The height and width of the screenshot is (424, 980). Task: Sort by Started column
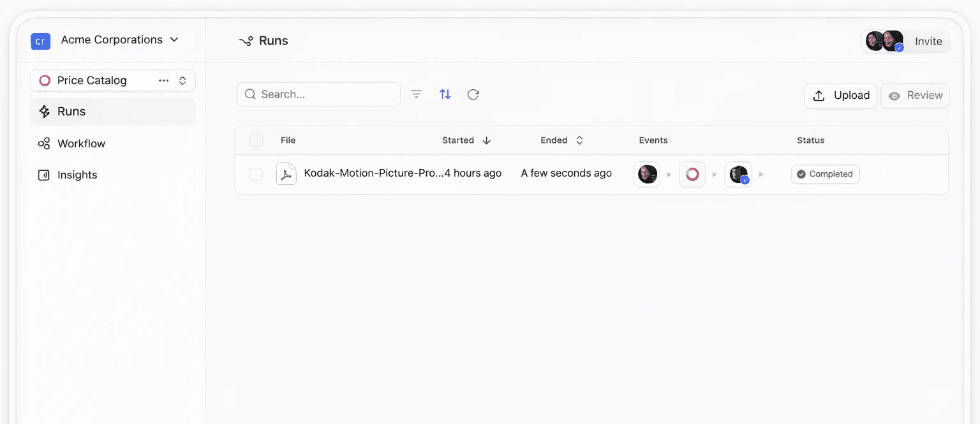click(x=466, y=140)
